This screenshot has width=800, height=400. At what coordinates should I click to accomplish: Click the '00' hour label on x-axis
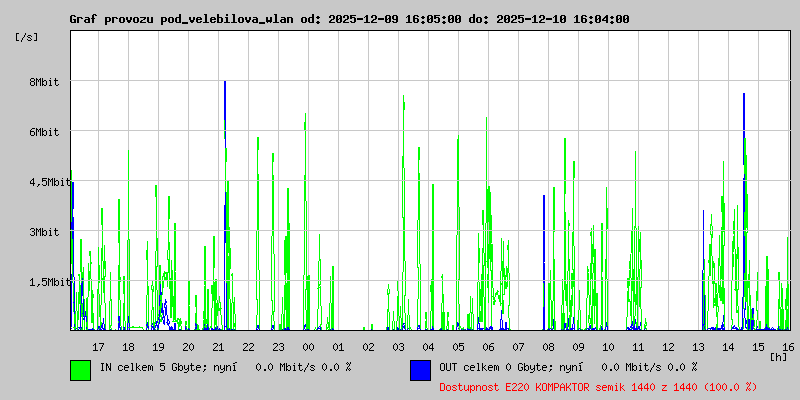(309, 347)
